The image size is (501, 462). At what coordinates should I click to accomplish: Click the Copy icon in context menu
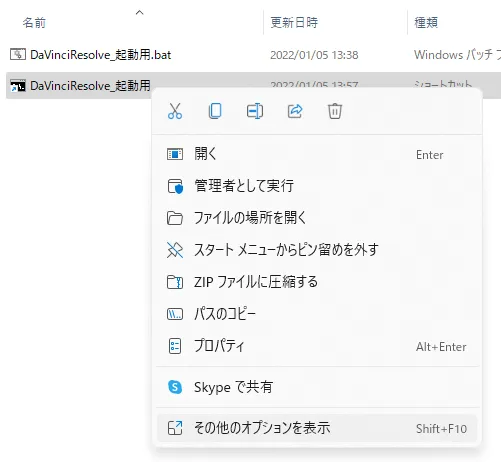click(215, 111)
